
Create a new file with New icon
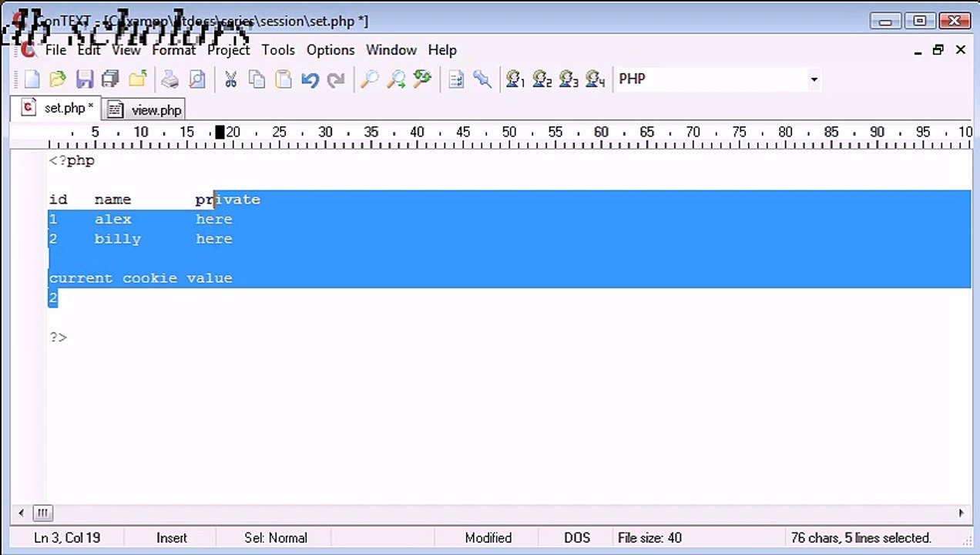pos(32,79)
